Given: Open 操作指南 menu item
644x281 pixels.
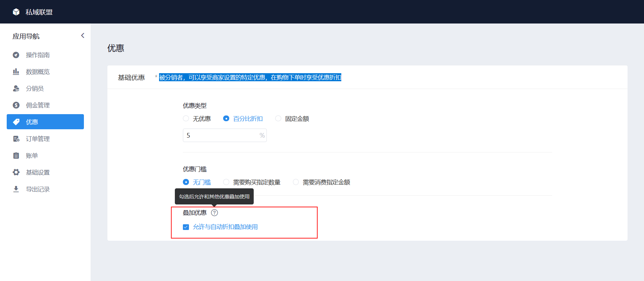Looking at the screenshot, I should click(45, 55).
